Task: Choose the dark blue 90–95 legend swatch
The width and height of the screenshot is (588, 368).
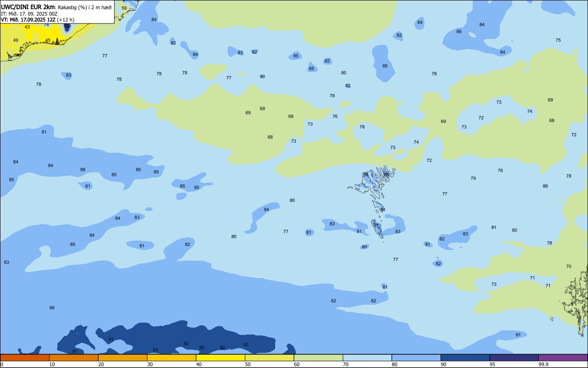Action: point(465,357)
